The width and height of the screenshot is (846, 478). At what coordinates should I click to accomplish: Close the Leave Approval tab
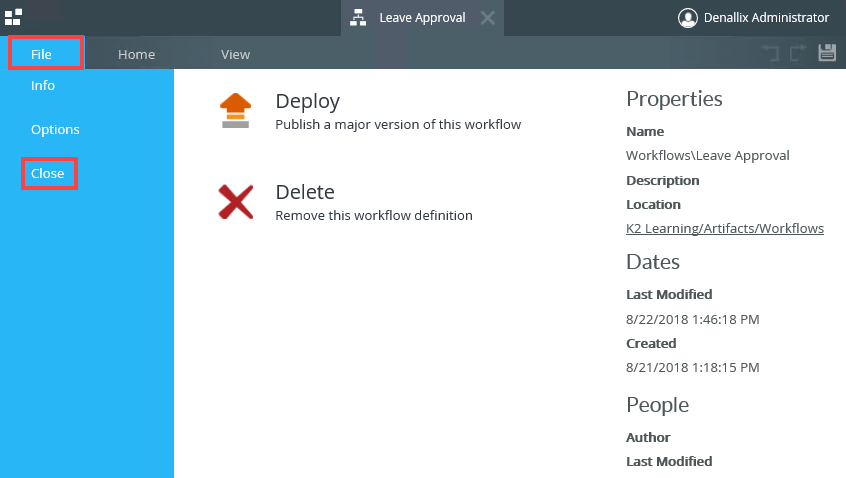[x=488, y=18]
